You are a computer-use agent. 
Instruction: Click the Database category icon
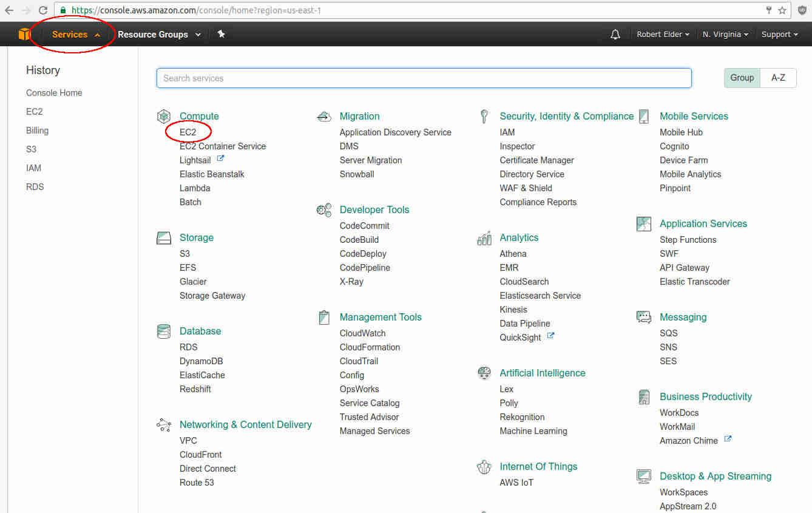[x=163, y=331]
